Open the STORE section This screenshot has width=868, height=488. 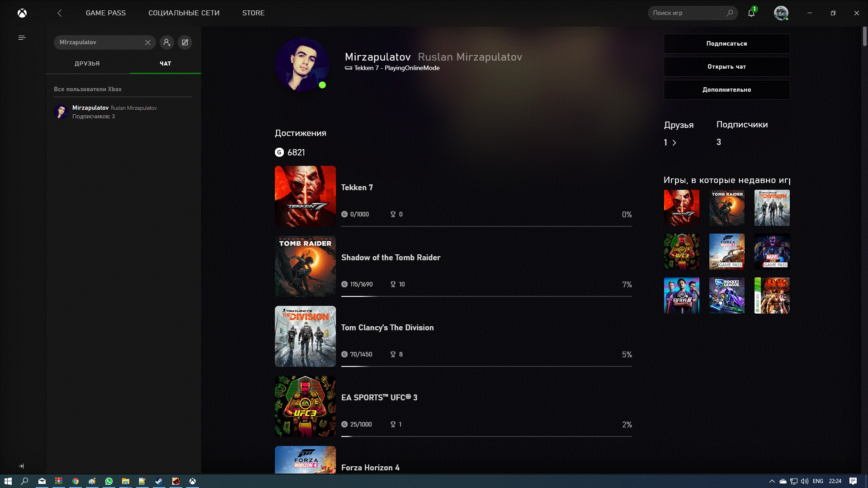253,13
